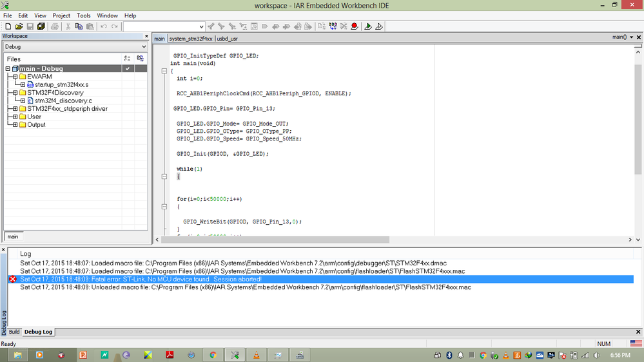Start Download and Debug

tap(368, 26)
